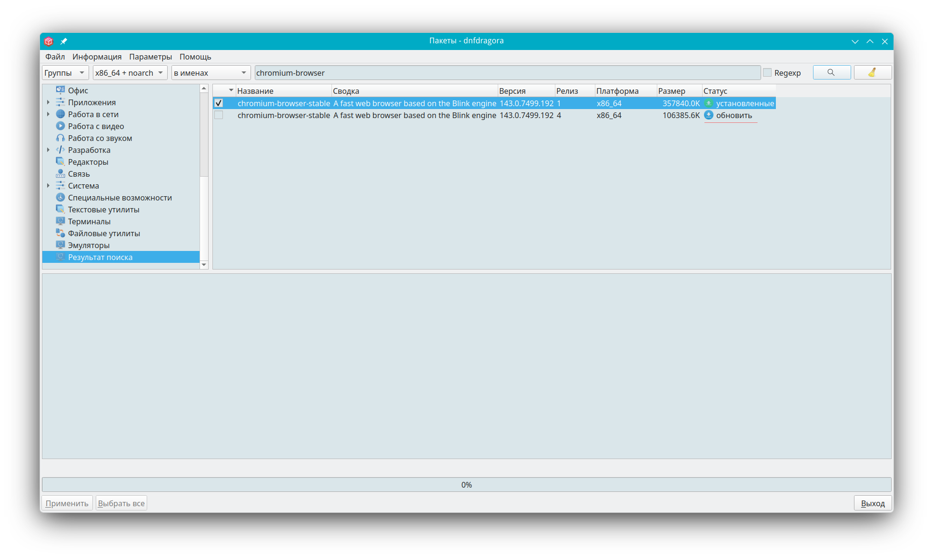Screen dimensions: 934x560
Task: Click the magnifier search button
Action: click(831, 72)
